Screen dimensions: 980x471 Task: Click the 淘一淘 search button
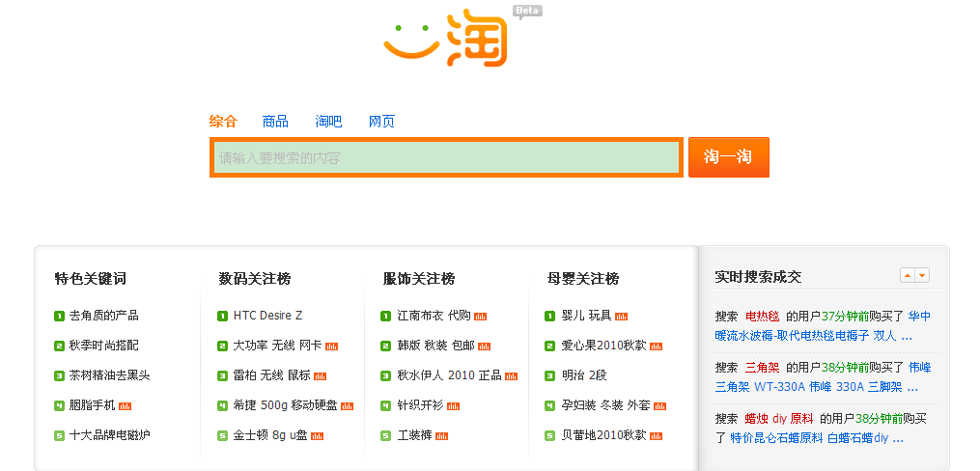point(729,157)
